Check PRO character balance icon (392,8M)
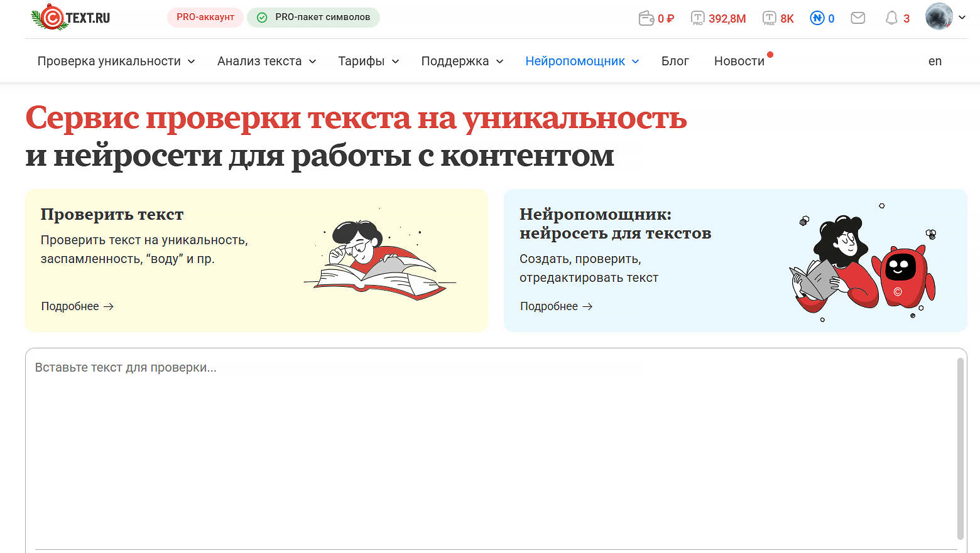The width and height of the screenshot is (980, 553). [697, 18]
